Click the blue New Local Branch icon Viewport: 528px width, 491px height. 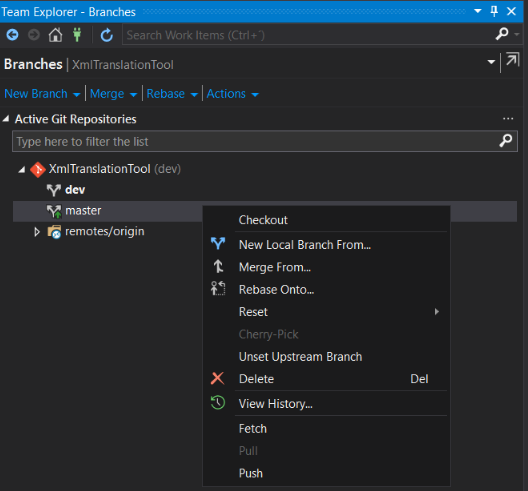(x=218, y=243)
